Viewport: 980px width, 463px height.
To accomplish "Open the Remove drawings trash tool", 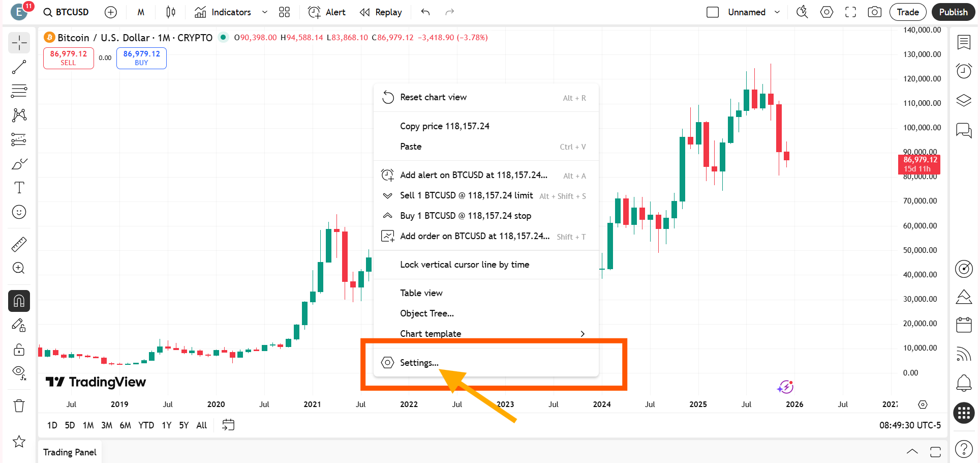I will click(19, 406).
